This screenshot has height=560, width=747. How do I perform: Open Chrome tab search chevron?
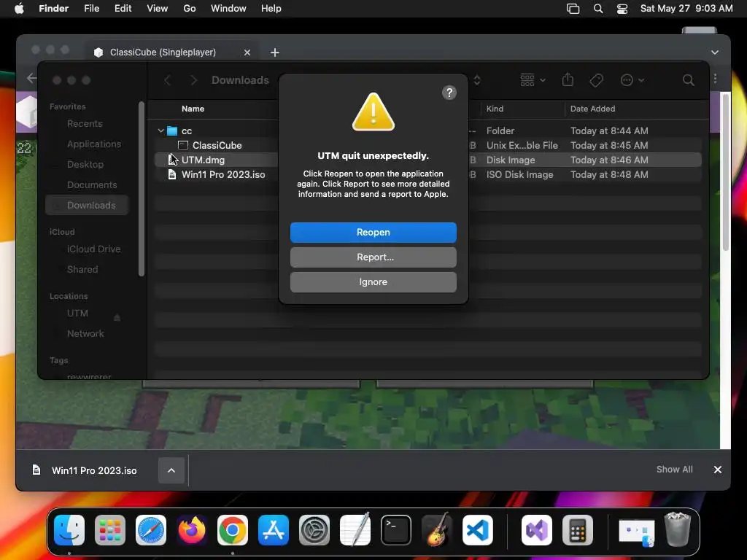[x=715, y=52]
